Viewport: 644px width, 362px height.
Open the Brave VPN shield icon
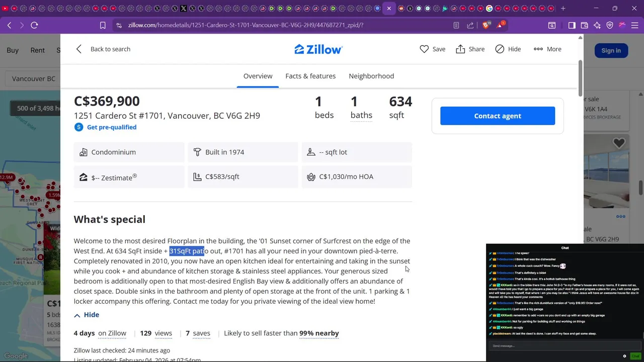pyautogui.click(x=610, y=25)
